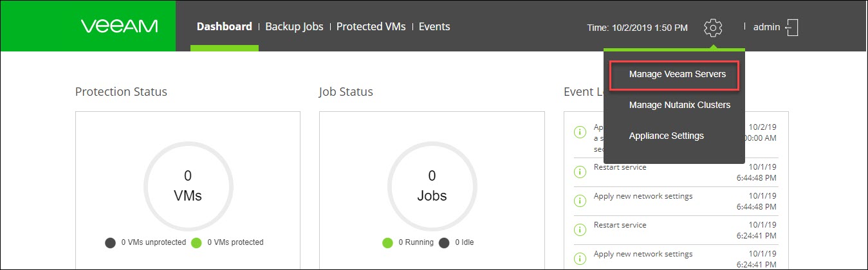Click the Veeam logo

point(120,26)
